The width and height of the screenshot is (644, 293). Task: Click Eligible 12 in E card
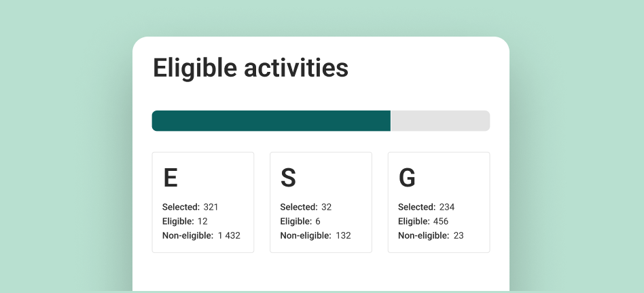pyautogui.click(x=185, y=221)
